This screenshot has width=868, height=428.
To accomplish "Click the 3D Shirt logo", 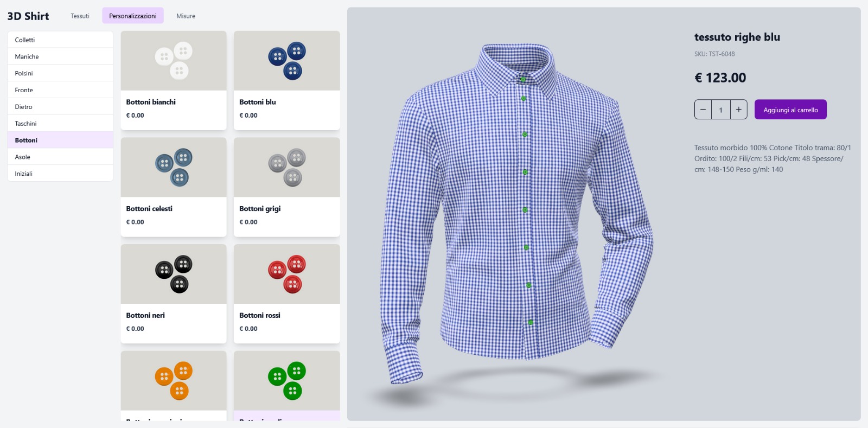I will click(x=28, y=16).
